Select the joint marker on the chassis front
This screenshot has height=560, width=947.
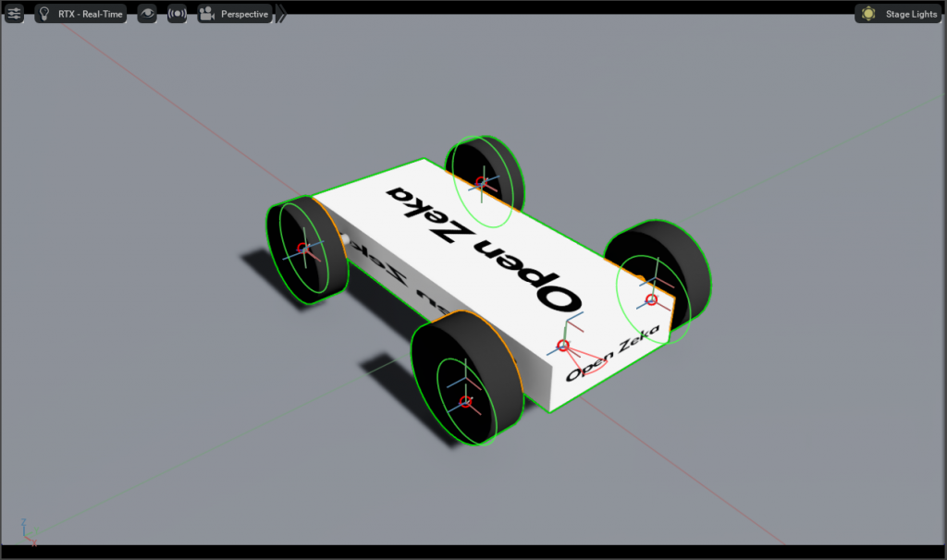click(x=563, y=346)
